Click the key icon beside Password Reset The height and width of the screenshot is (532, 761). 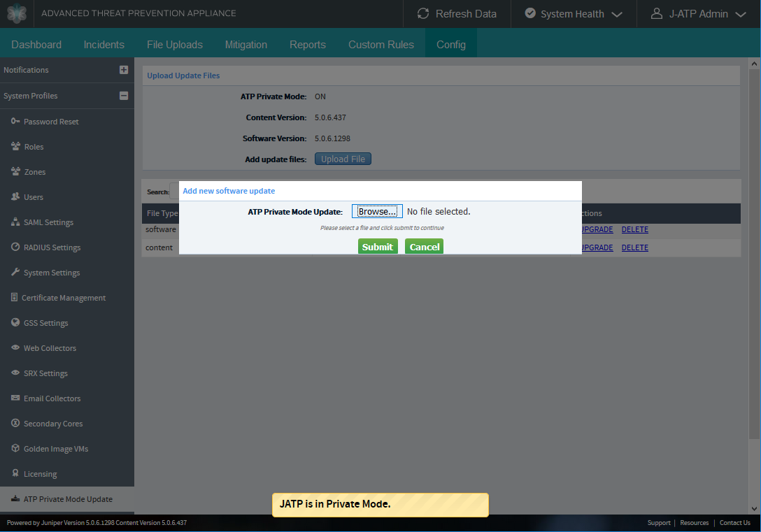15,121
